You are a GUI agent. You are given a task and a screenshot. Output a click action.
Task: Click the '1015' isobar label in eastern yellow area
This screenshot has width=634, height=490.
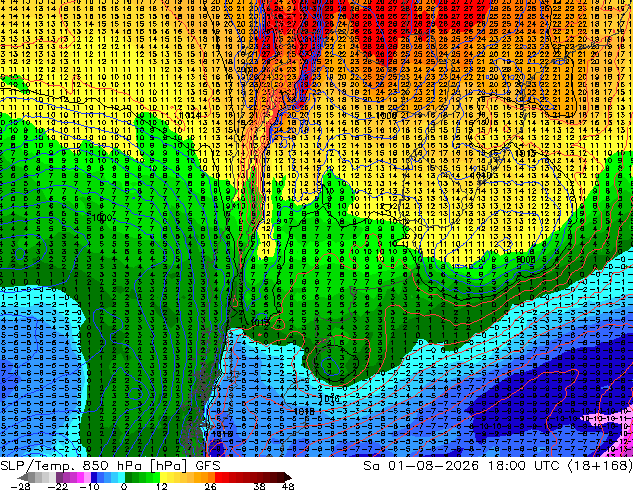coord(525,153)
